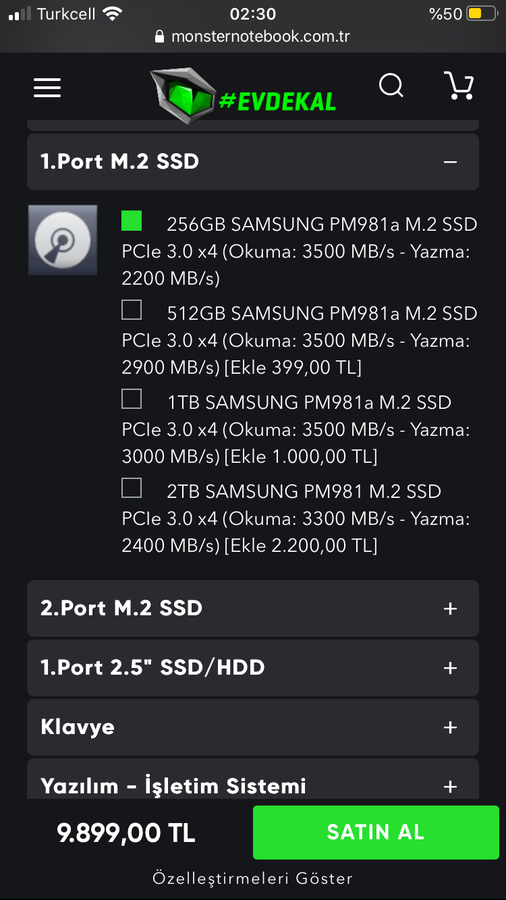This screenshot has width=506, height=900.
Task: Tap the Wi-Fi icon in status bar
Action: coord(112,14)
